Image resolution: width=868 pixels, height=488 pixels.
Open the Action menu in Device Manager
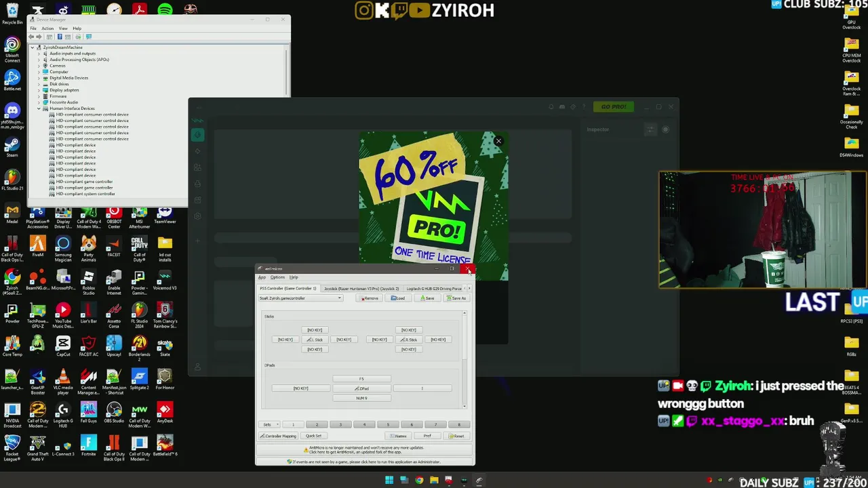click(47, 28)
